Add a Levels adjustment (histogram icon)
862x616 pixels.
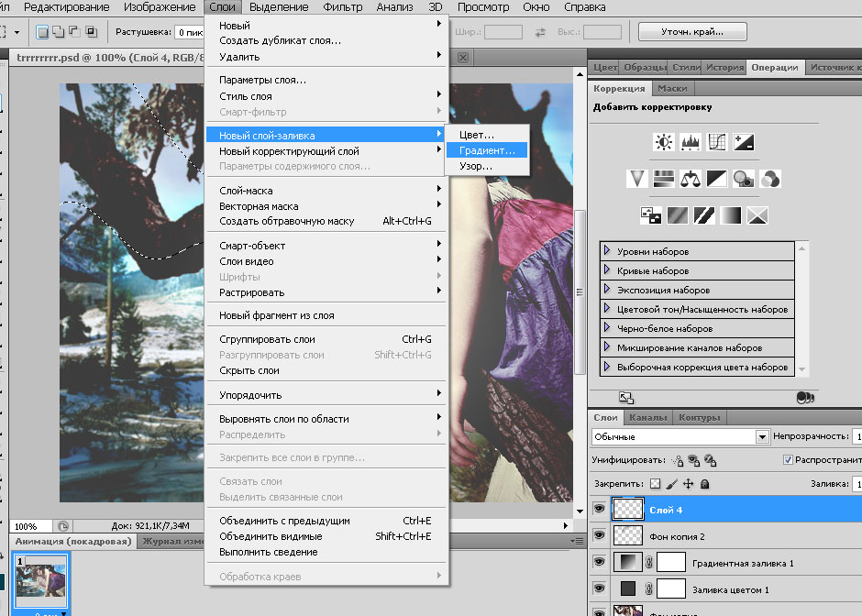tap(690, 142)
